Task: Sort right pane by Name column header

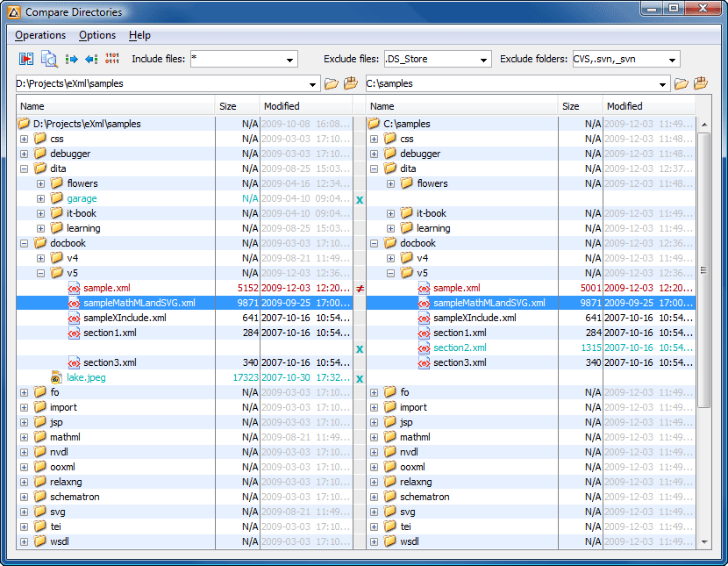Action: click(462, 106)
